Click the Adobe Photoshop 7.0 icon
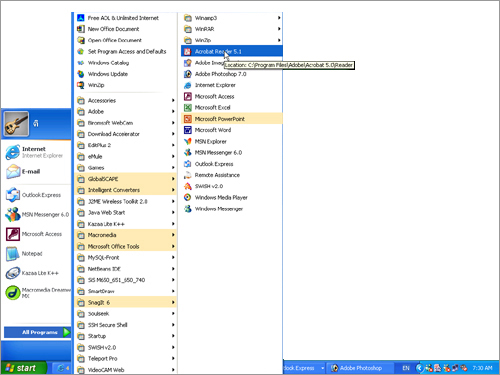Image resolution: width=500 pixels, height=375 pixels. [188, 74]
